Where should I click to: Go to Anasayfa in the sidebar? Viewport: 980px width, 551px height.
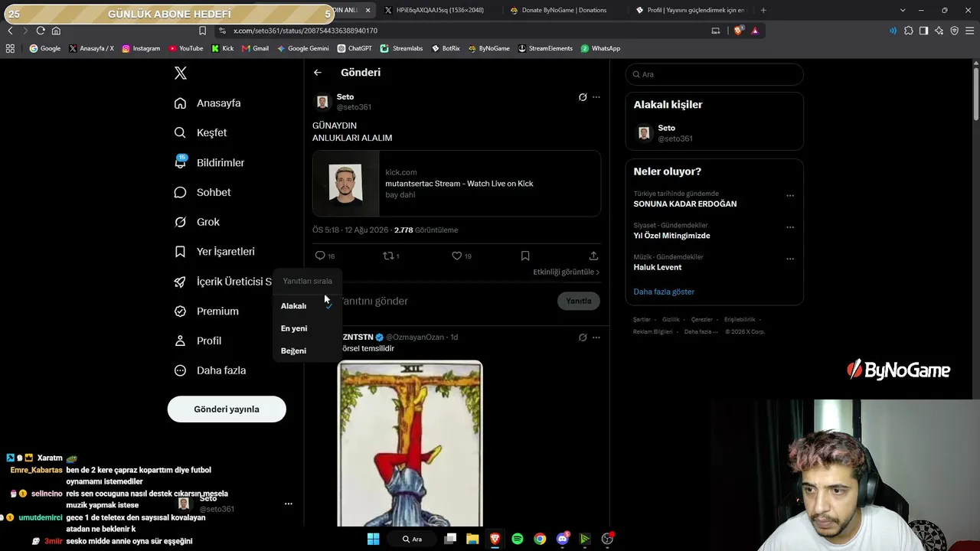pos(207,103)
